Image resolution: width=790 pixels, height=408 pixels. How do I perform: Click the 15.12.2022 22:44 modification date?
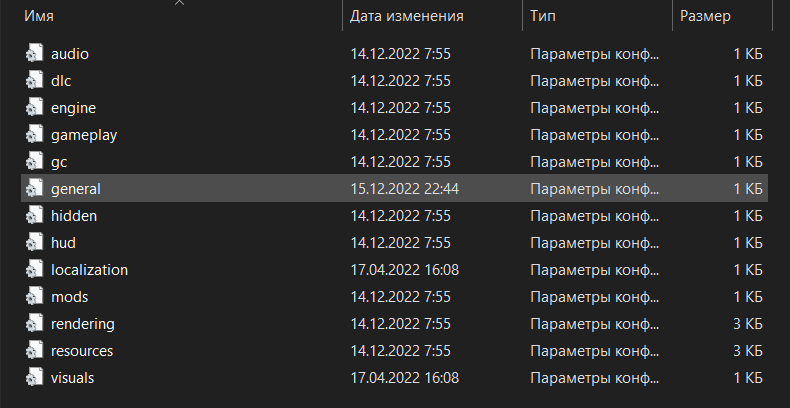click(404, 188)
